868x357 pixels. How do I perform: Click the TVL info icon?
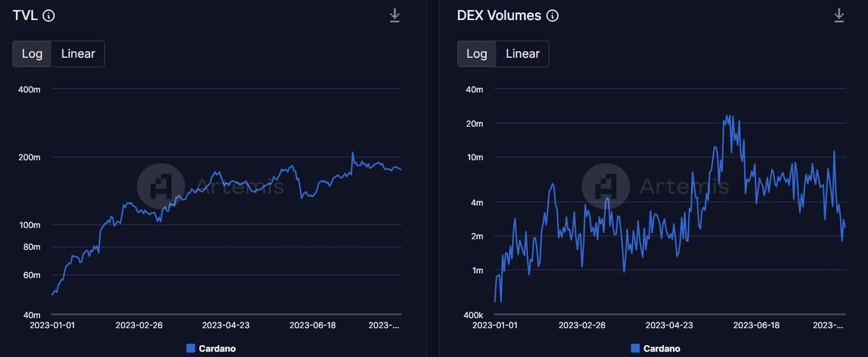click(x=49, y=16)
